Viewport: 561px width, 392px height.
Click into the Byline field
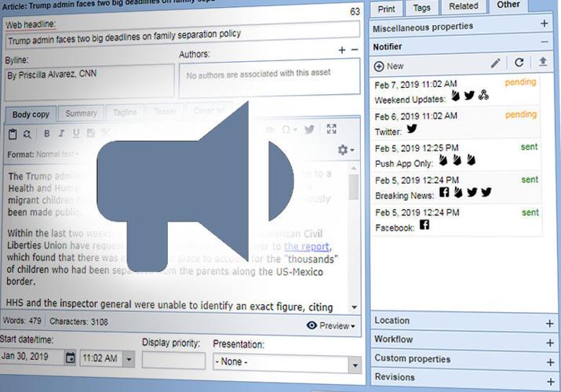[x=89, y=82]
